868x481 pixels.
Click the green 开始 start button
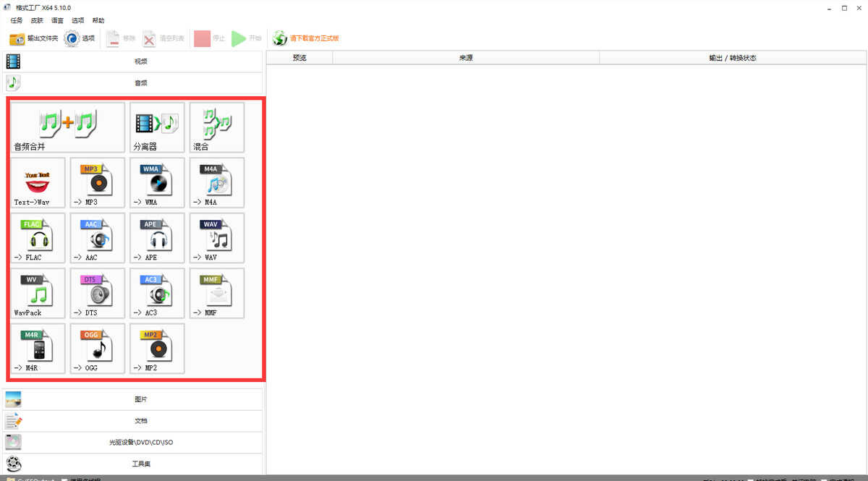[247, 38]
